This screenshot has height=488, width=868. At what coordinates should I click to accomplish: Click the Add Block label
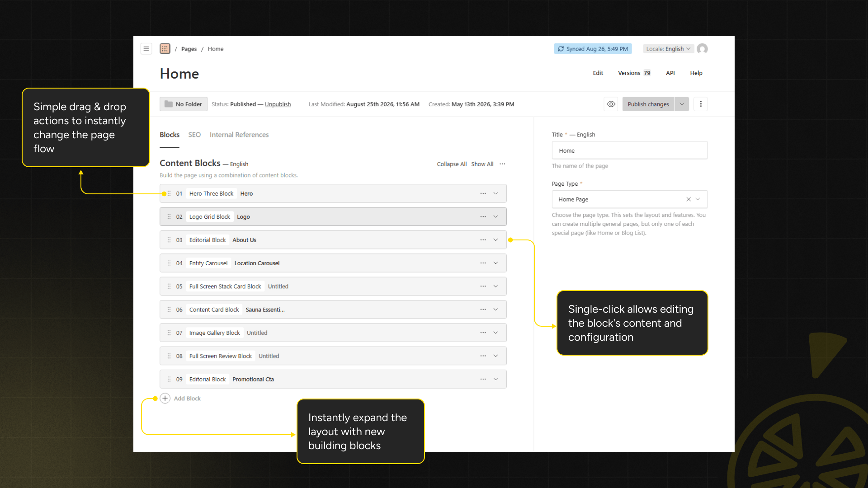[187, 398]
